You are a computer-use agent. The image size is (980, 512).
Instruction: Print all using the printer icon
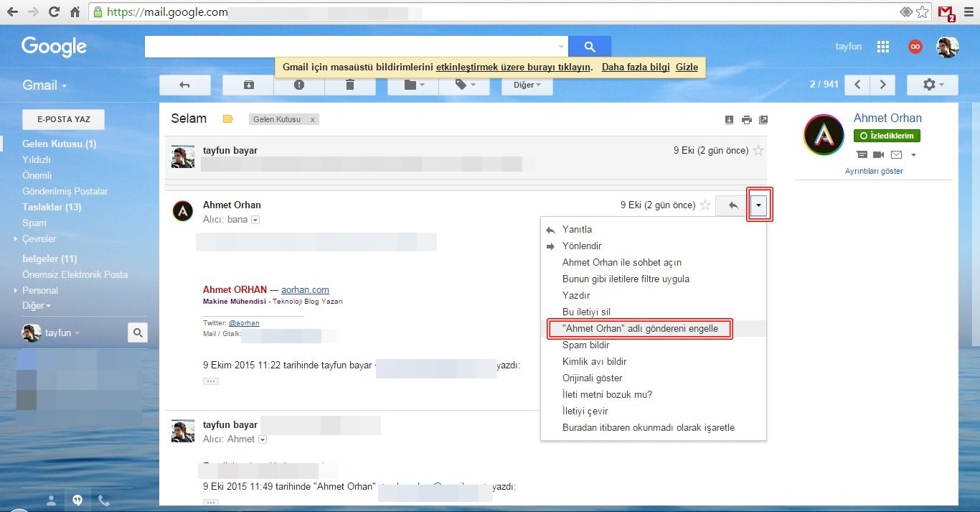coord(746,120)
